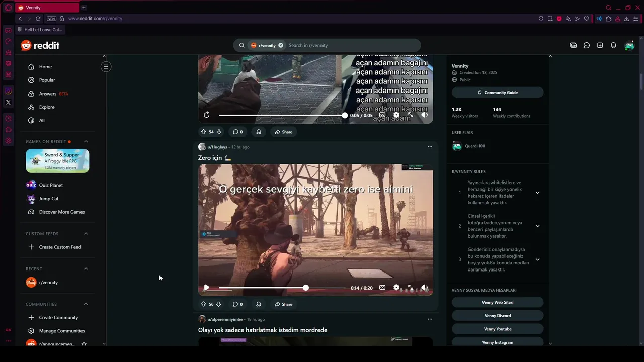
Task: Expand rule 1 in r/Vennity rules
Action: coord(537,193)
